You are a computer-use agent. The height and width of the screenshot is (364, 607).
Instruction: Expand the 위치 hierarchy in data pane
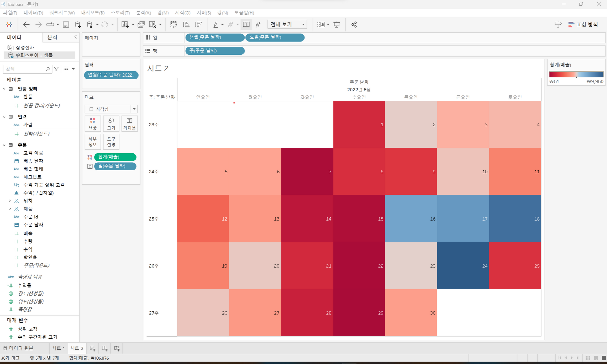(x=10, y=201)
